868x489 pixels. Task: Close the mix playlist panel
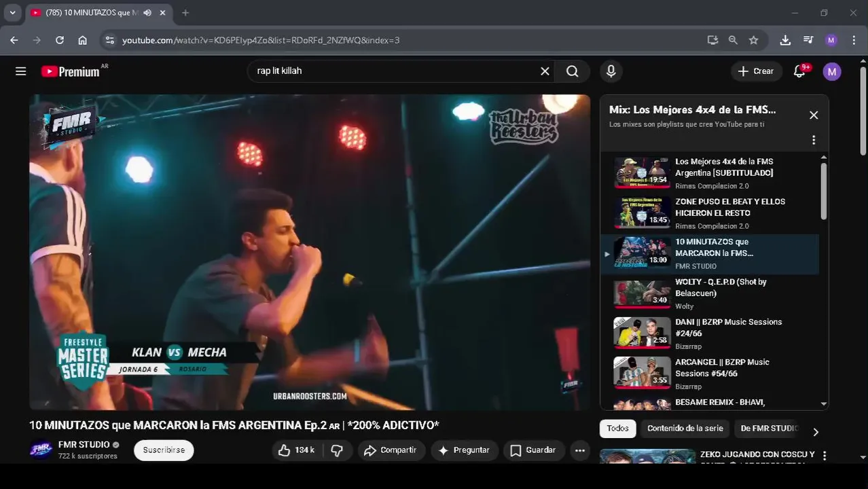click(814, 115)
